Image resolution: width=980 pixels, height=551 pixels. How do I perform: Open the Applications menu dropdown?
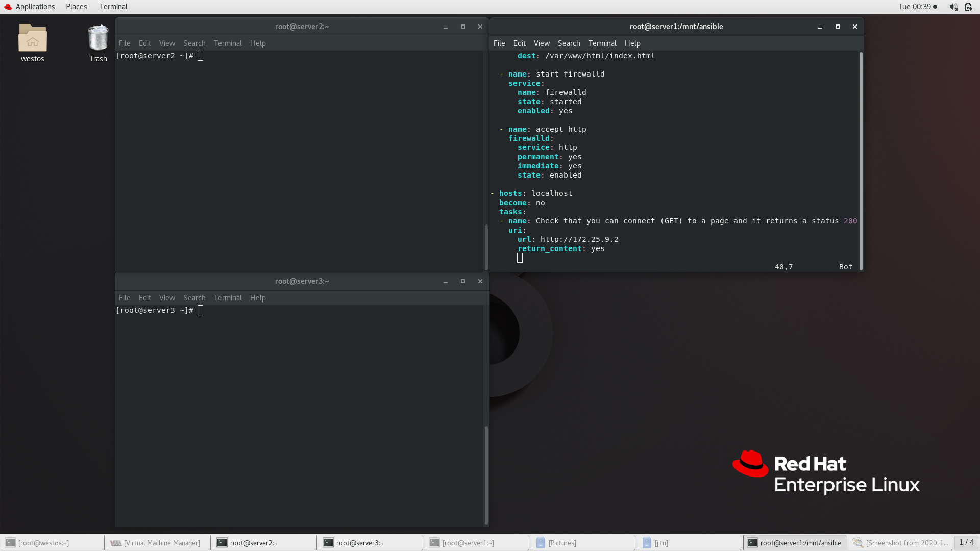coord(35,7)
